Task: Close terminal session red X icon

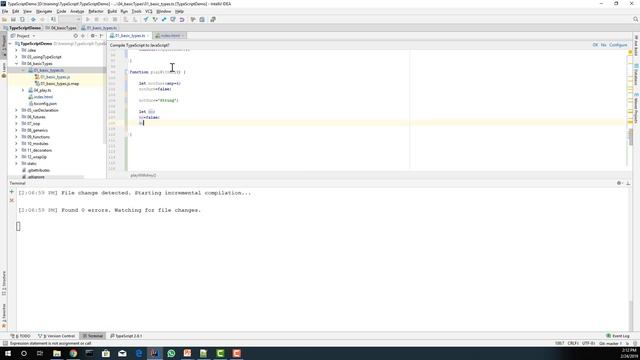Action: click(11, 200)
